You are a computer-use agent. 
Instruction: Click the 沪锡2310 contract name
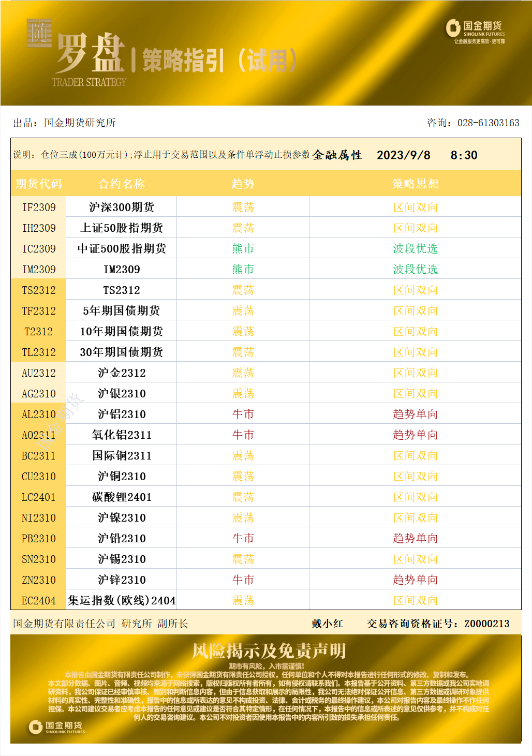(122, 559)
